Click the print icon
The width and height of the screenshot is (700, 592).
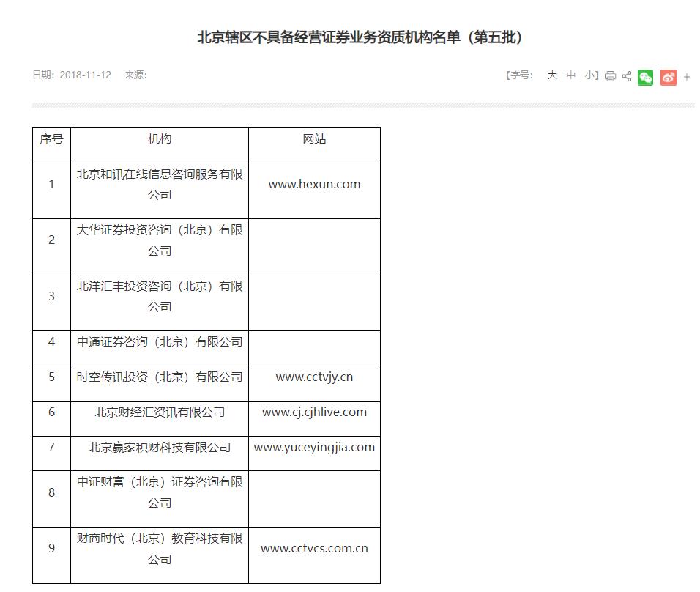point(610,75)
